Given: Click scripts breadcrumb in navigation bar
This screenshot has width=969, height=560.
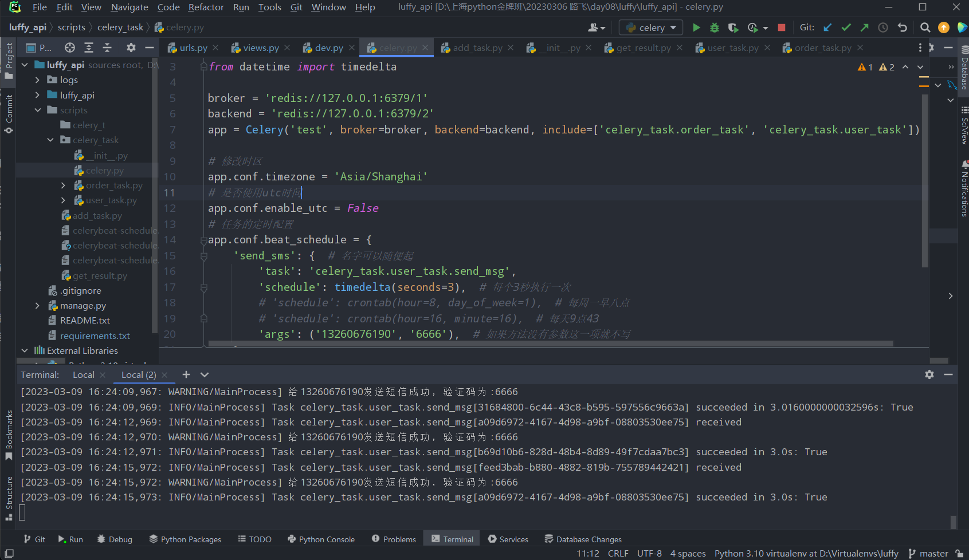Looking at the screenshot, I should click(x=72, y=27).
